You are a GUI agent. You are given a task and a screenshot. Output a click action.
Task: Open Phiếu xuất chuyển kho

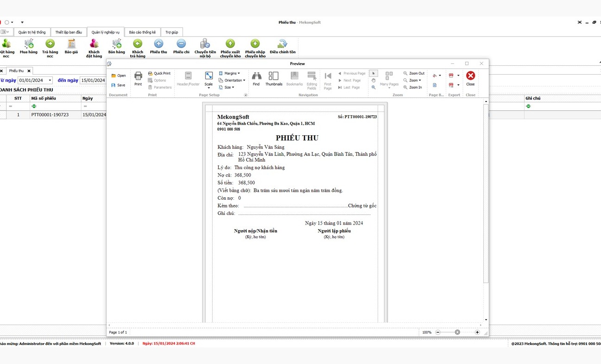(x=230, y=48)
